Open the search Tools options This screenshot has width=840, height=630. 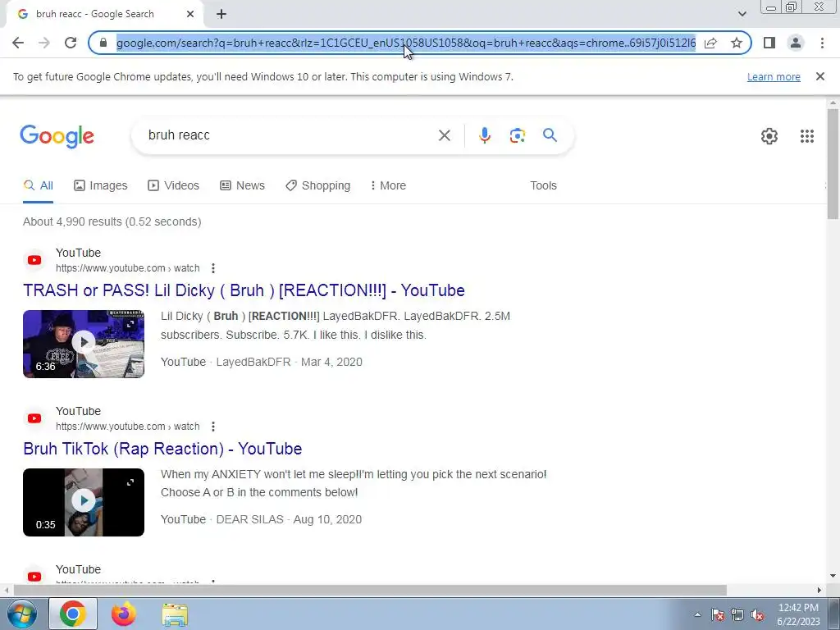pos(543,185)
